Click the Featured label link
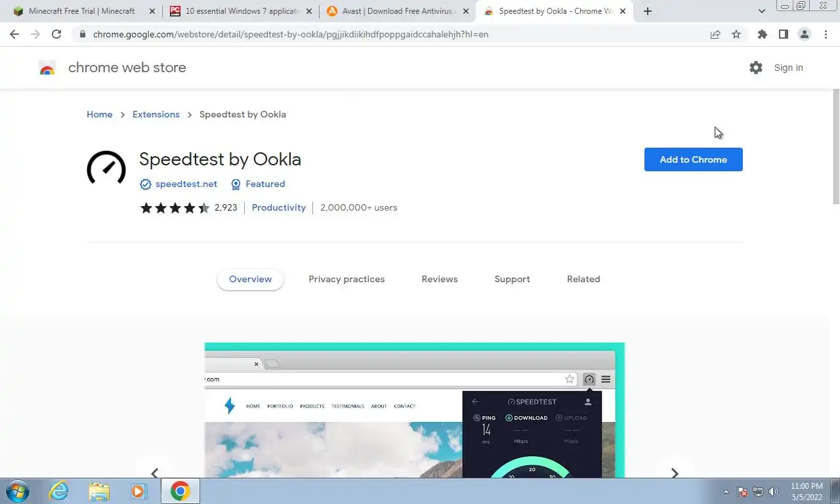This screenshot has width=840, height=504. pyautogui.click(x=265, y=184)
